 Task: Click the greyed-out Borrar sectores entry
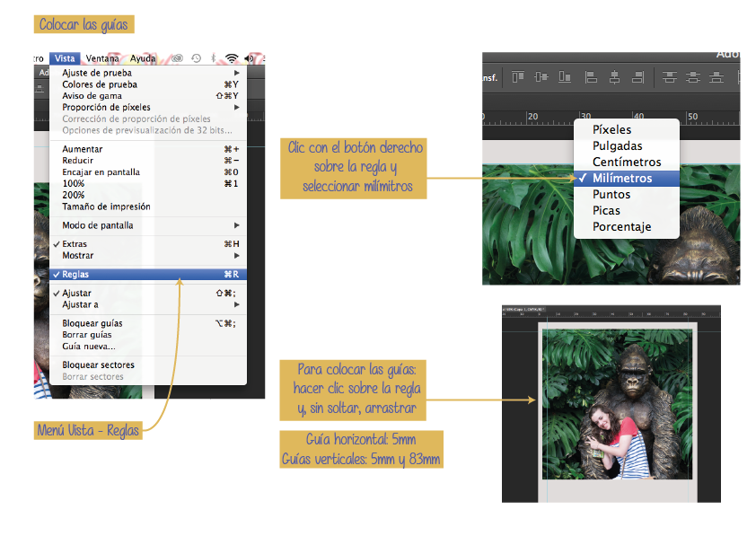coord(148,376)
